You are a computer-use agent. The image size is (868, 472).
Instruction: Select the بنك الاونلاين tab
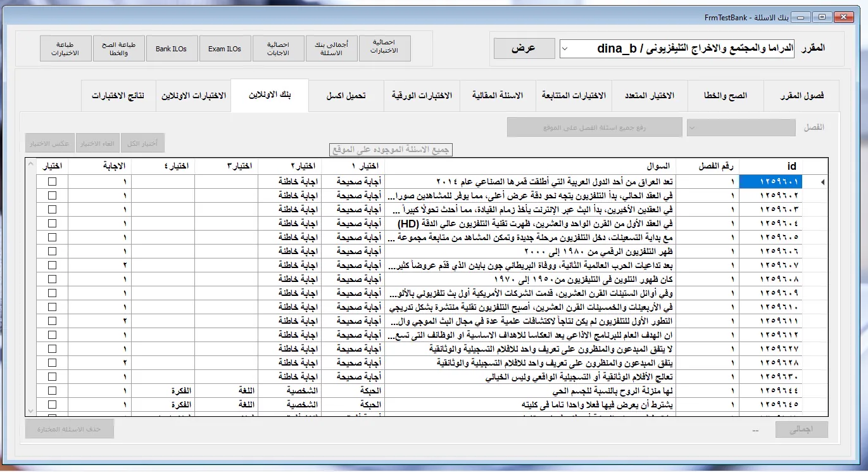(x=270, y=96)
